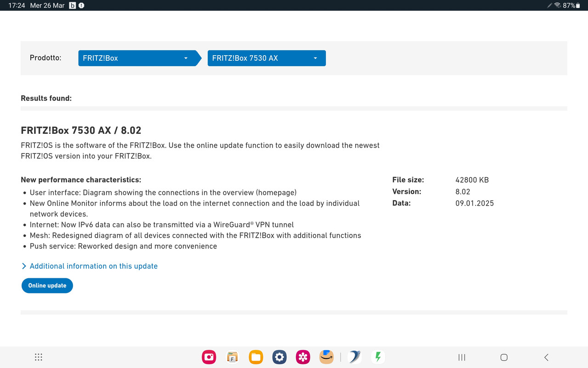Tap the Wi-Fi status icon
The height and width of the screenshot is (368, 588).
(x=557, y=6)
